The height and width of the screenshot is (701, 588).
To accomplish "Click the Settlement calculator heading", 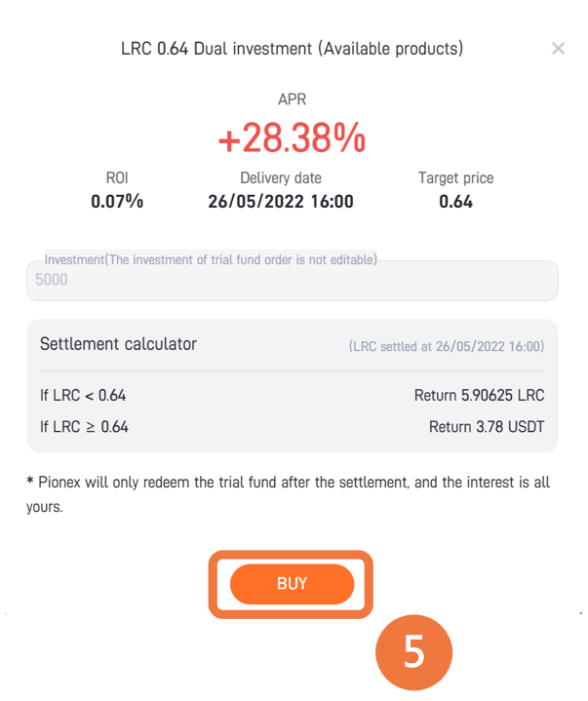I will point(119,344).
